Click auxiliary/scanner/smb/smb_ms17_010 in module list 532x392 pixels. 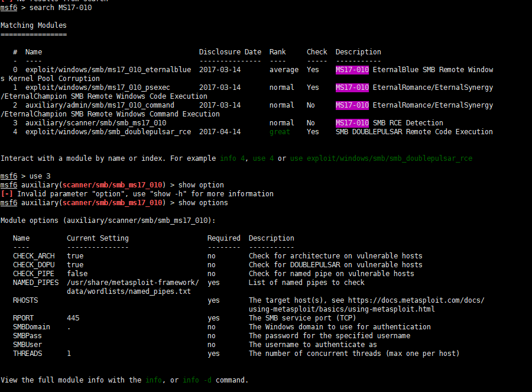pos(96,123)
